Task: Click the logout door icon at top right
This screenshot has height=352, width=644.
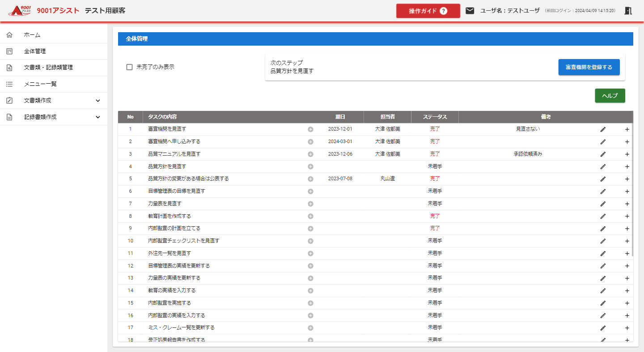Action: click(628, 10)
